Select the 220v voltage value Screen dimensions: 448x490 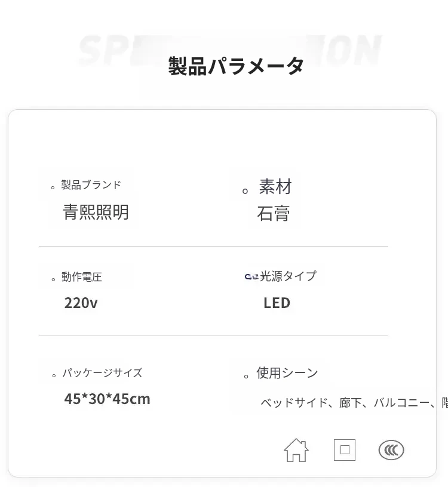pyautogui.click(x=81, y=303)
